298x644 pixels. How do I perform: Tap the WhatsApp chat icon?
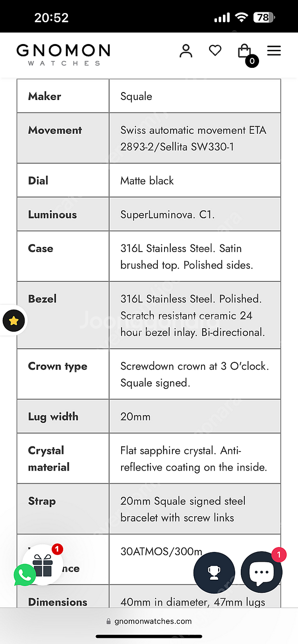click(24, 575)
